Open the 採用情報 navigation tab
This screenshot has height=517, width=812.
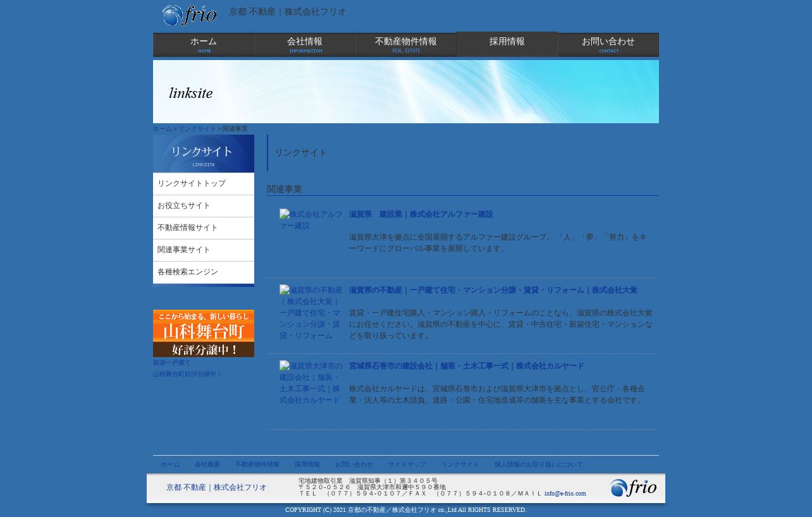click(507, 44)
